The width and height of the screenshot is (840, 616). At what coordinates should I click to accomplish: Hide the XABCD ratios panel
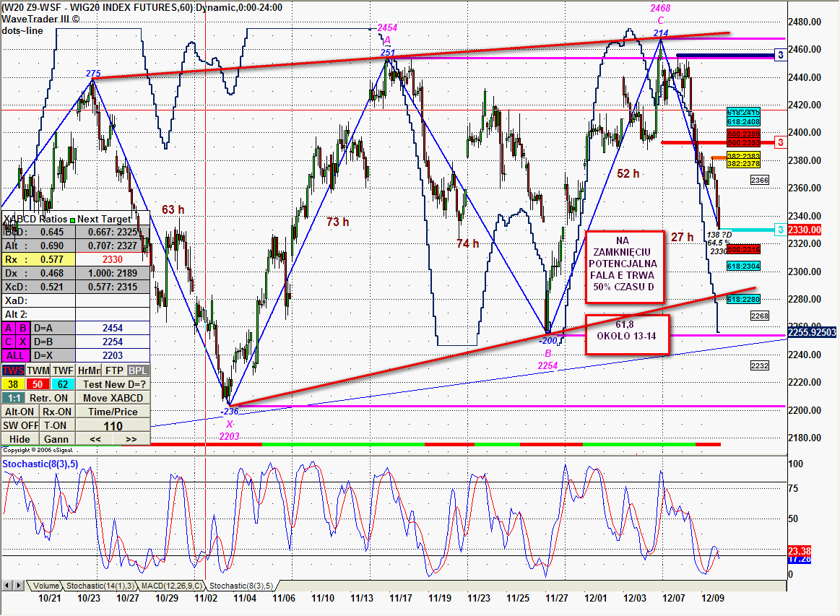tap(19, 439)
